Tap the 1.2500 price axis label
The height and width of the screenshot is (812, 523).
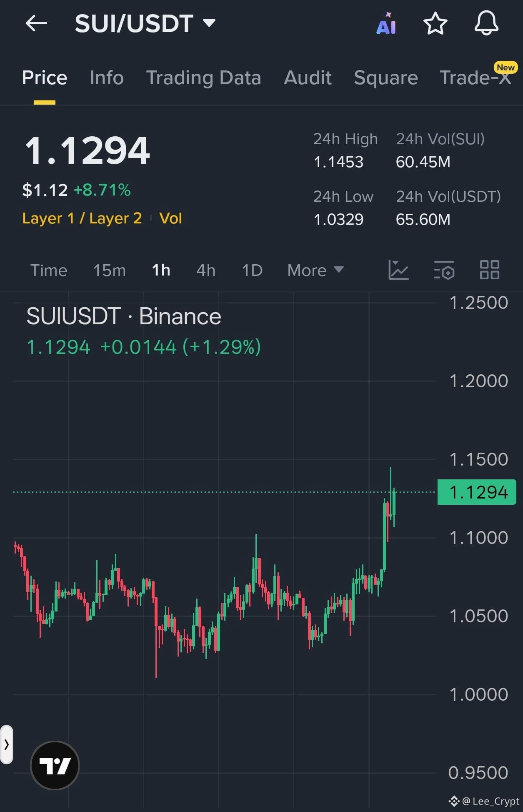coord(479,303)
